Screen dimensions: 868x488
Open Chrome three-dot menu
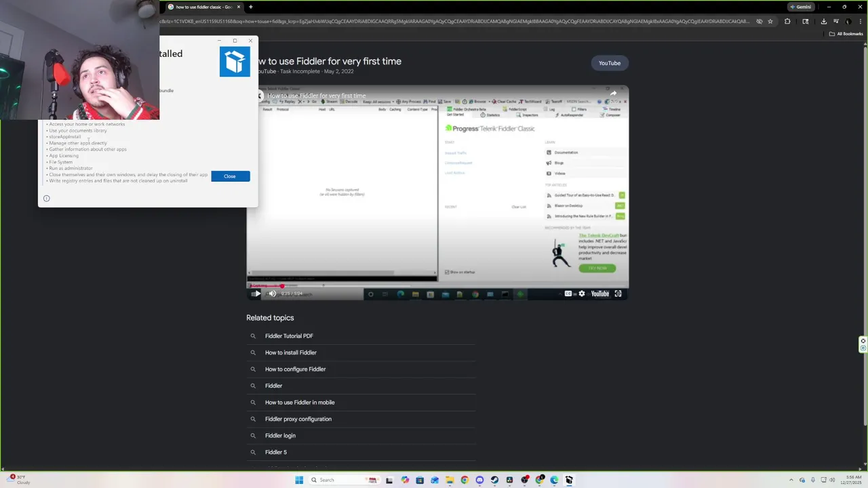coord(859,21)
